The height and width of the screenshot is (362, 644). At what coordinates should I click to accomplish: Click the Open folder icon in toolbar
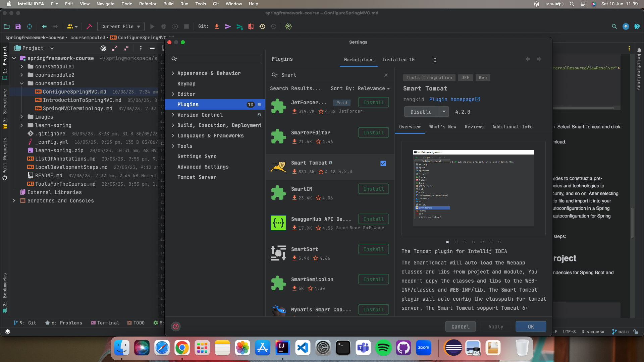point(7,26)
